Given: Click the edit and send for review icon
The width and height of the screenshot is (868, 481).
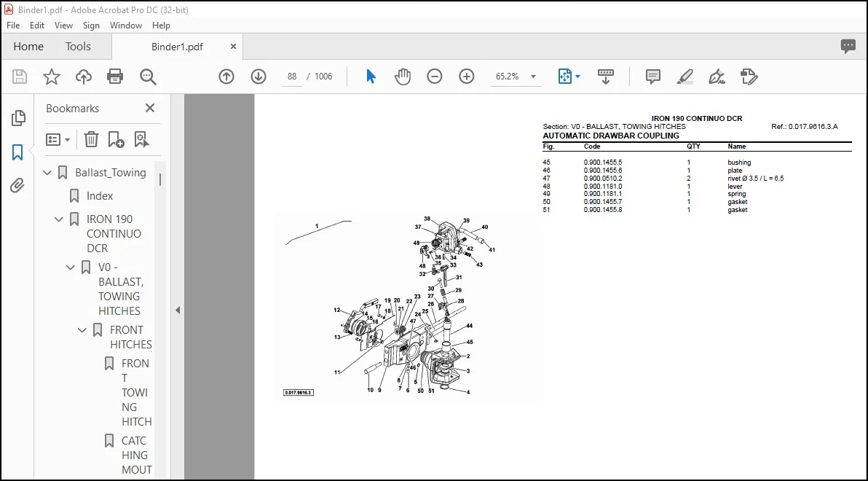Looking at the screenshot, I should pyautogui.click(x=749, y=77).
